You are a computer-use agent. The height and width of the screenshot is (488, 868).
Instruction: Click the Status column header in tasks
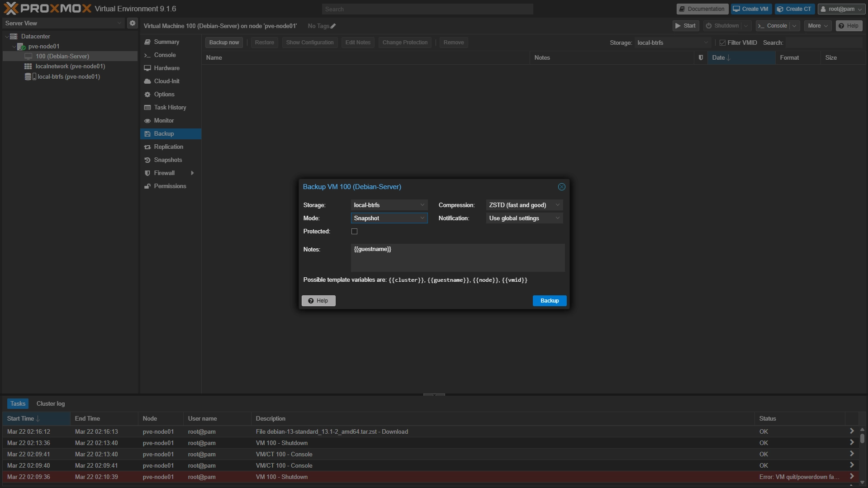click(x=800, y=418)
